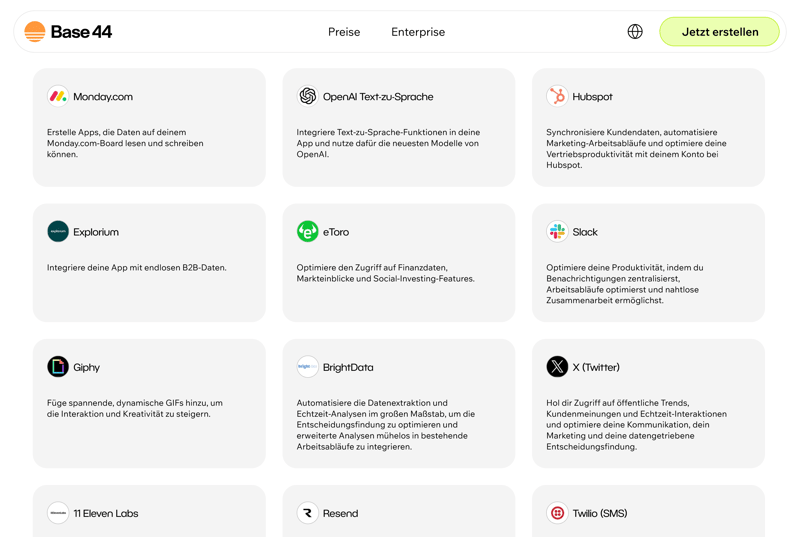The width and height of the screenshot is (800, 537).
Task: Click the Eleven Labs logo icon
Action: coord(58,513)
